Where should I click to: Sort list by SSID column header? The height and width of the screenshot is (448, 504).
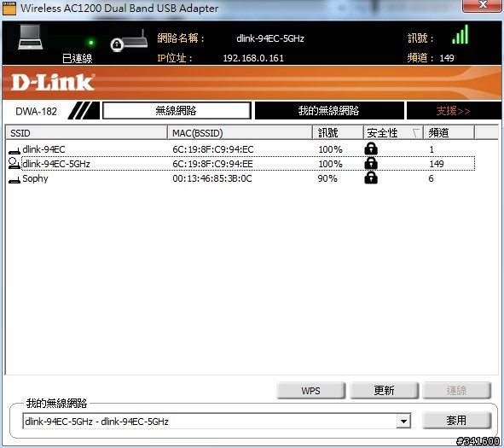point(86,133)
